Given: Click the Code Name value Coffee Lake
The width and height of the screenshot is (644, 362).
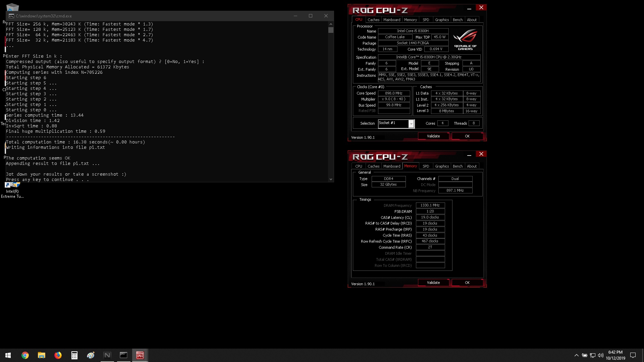Looking at the screenshot, I should coord(395,37).
